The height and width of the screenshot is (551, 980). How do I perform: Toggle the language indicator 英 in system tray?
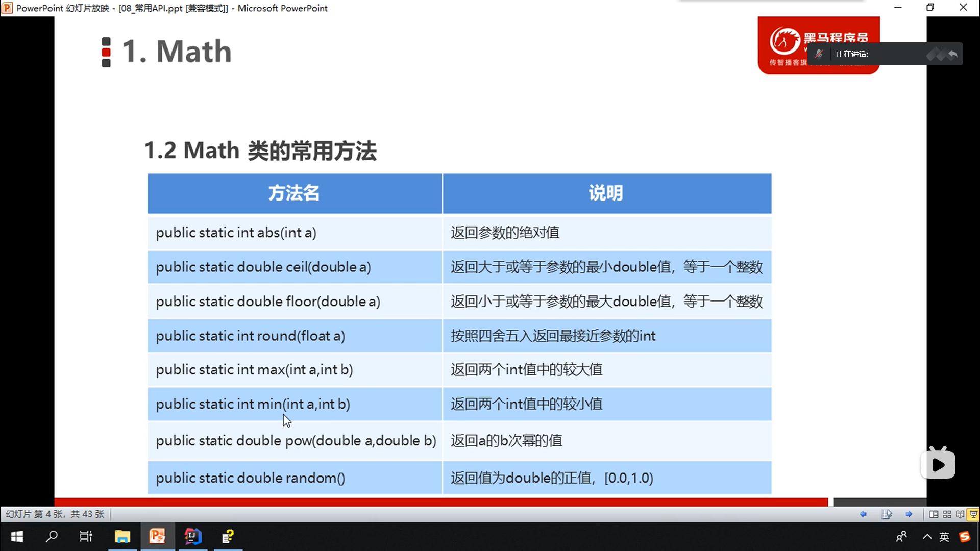click(944, 536)
